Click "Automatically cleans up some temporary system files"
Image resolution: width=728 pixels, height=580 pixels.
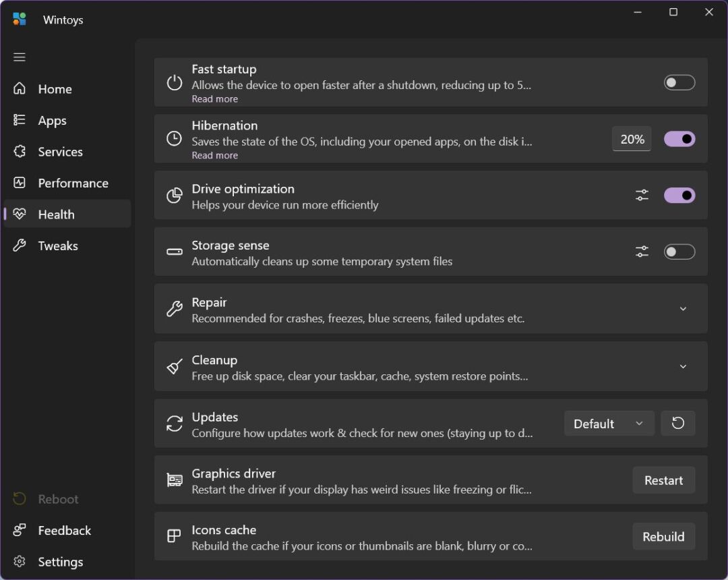coord(322,261)
